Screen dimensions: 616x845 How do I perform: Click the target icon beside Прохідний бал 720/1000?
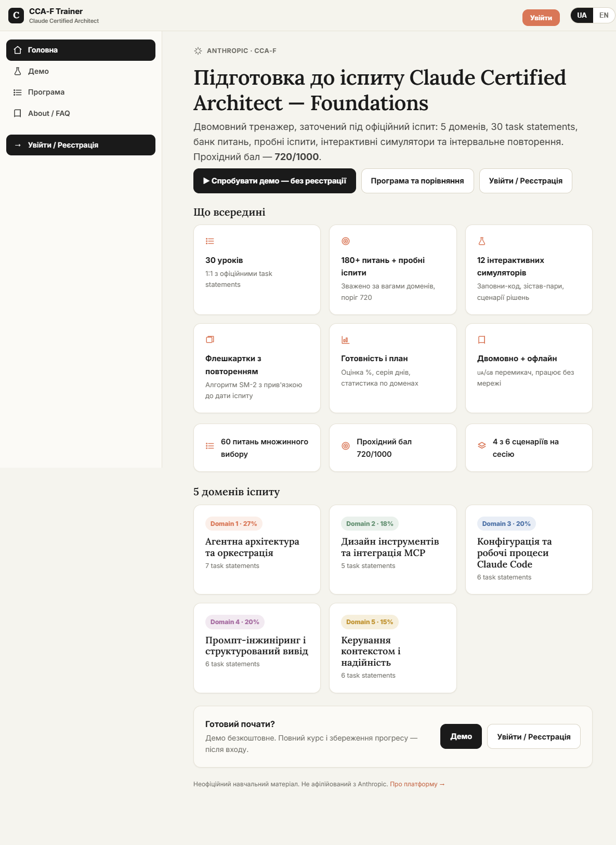pyautogui.click(x=346, y=446)
